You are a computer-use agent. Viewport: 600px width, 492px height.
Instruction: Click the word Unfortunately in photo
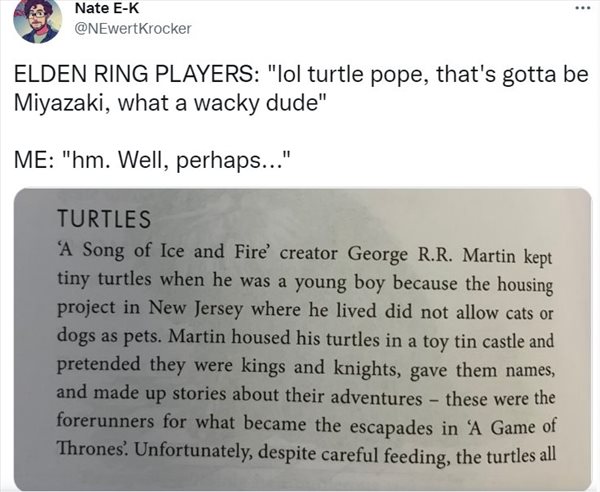click(x=194, y=451)
